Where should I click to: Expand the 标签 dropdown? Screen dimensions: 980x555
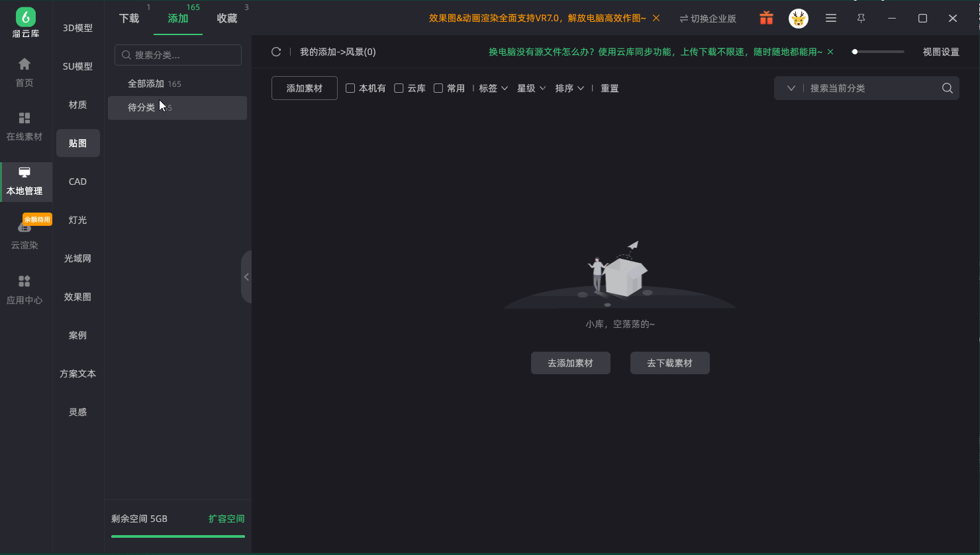pos(493,88)
